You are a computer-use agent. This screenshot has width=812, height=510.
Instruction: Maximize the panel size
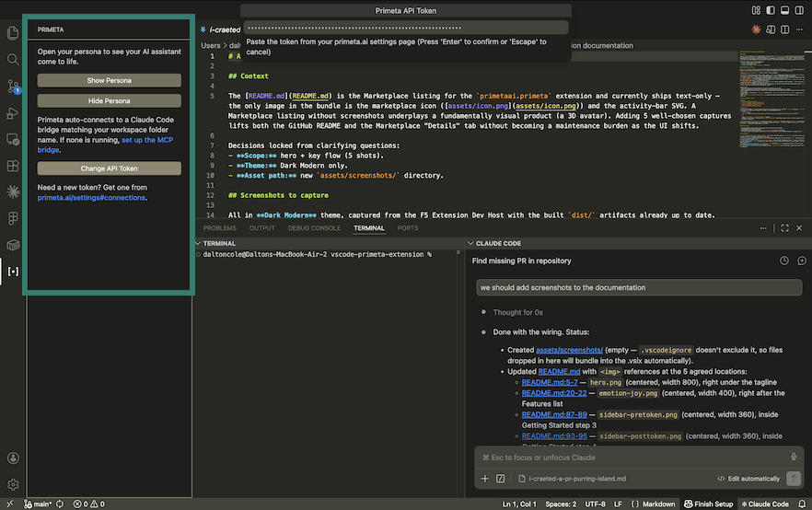point(785,228)
